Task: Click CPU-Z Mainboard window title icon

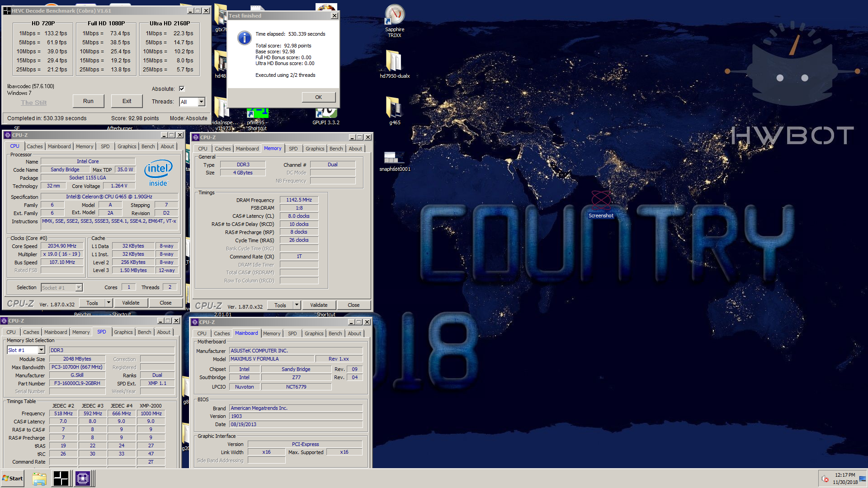Action: click(195, 322)
